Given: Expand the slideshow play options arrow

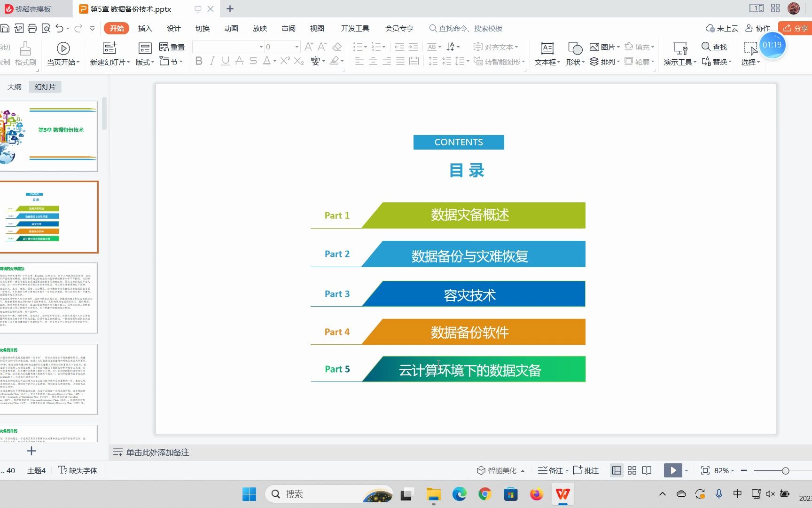Looking at the screenshot, I should tap(687, 471).
